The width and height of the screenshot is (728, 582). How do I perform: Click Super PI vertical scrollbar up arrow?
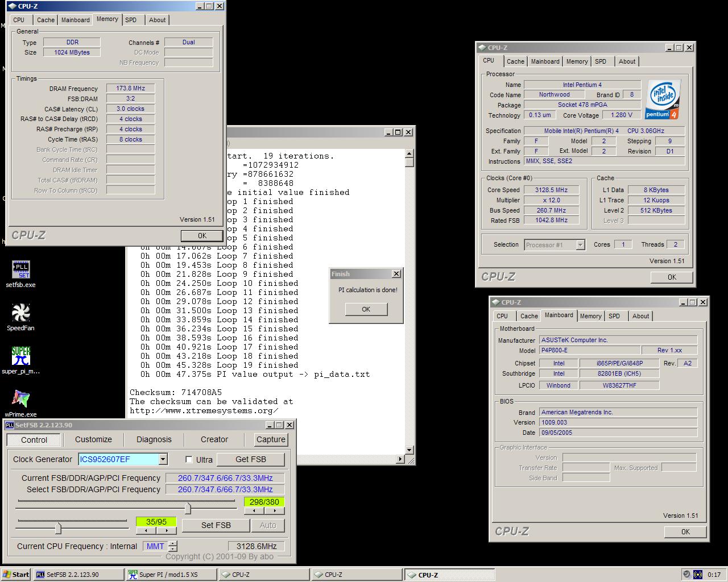click(409, 153)
